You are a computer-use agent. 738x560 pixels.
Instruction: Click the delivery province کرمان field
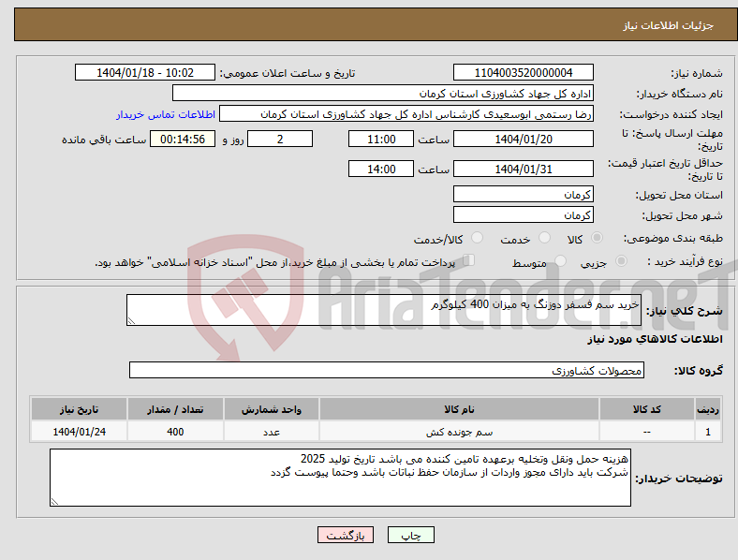(523, 194)
